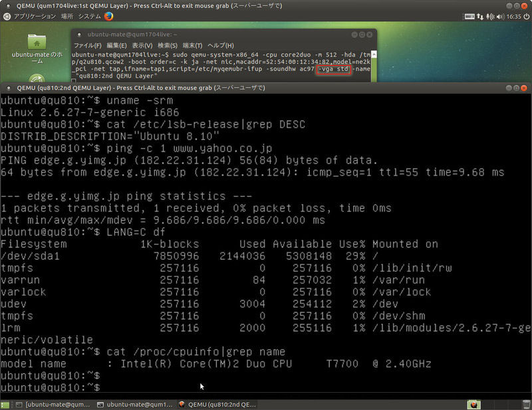Click the "ping -c 1 www.yahoo.co.jp" command
The height and width of the screenshot is (410, 532).
coord(190,149)
